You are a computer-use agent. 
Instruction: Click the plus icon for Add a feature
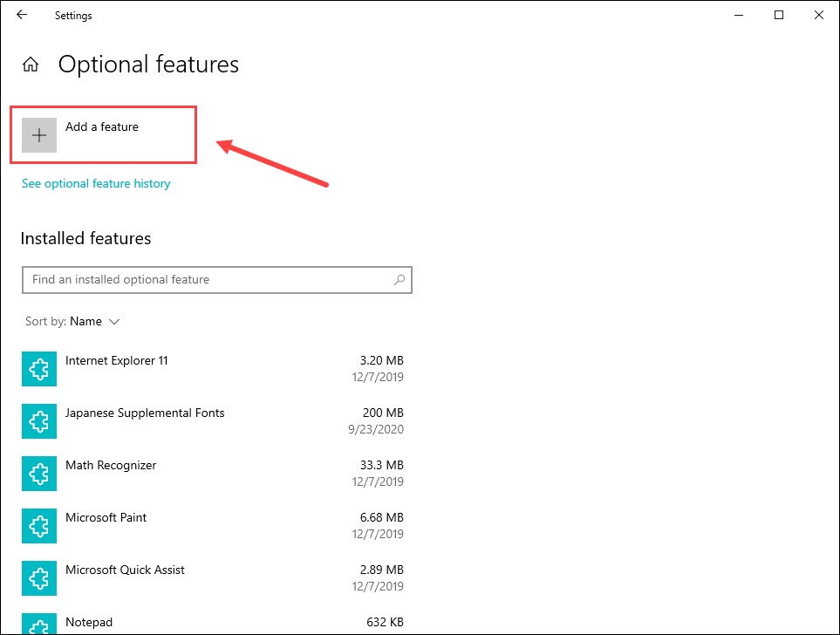coord(39,135)
